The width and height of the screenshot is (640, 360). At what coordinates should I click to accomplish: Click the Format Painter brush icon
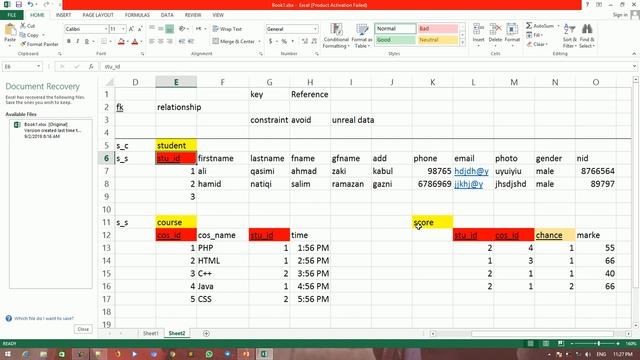[x=23, y=44]
